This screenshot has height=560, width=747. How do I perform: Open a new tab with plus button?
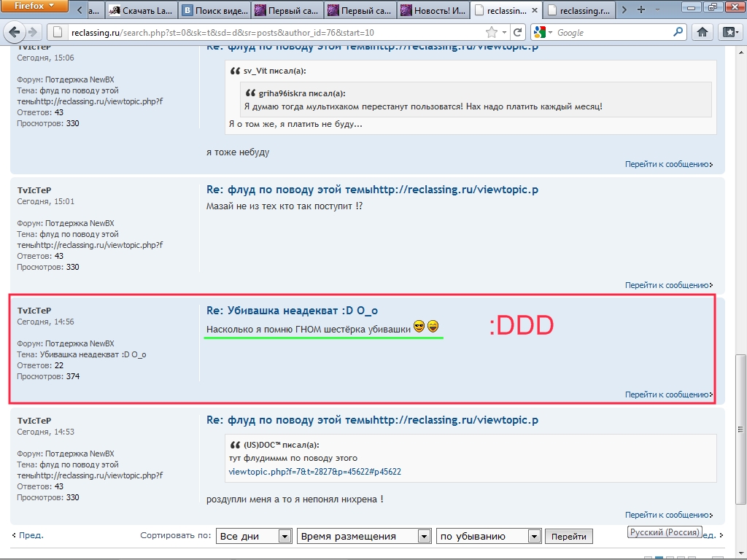coord(641,10)
